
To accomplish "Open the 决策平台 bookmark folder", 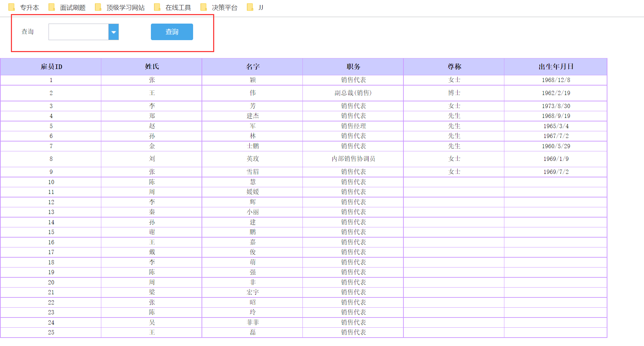I will pyautogui.click(x=219, y=7).
